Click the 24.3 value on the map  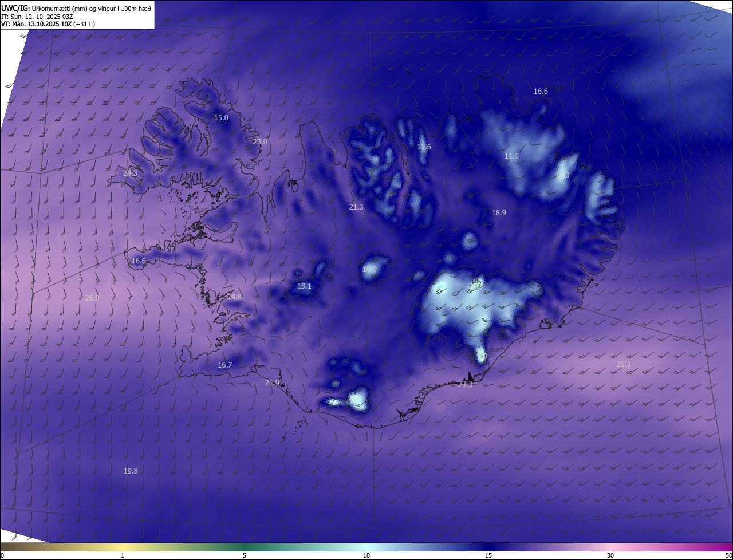click(130, 173)
